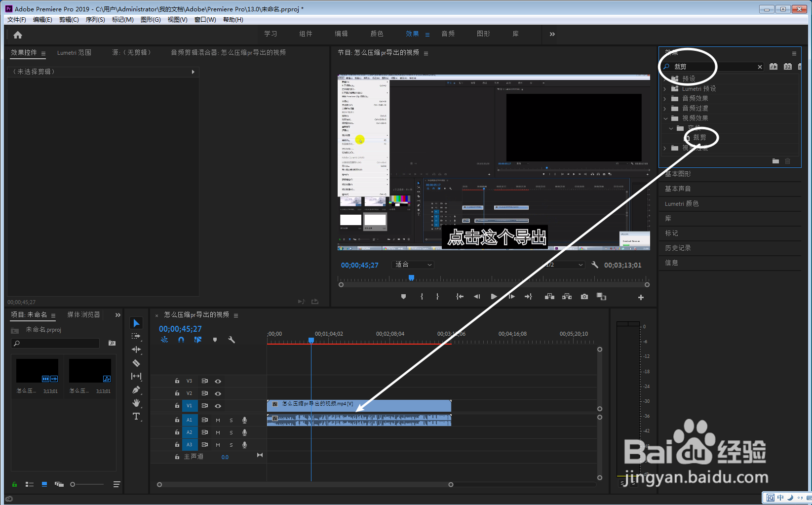Expand the 音频效果 folder
The image size is (812, 505).
665,99
